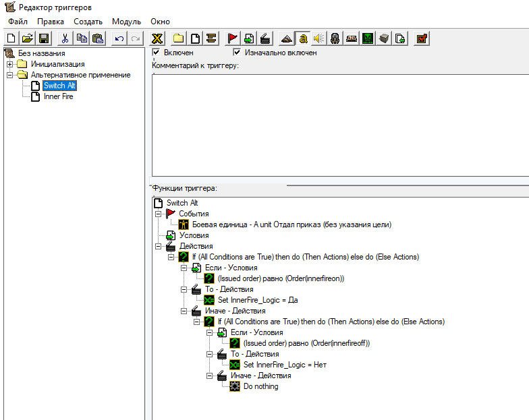Paste using the clipboard icon
The height and width of the screenshot is (420, 529).
point(98,38)
